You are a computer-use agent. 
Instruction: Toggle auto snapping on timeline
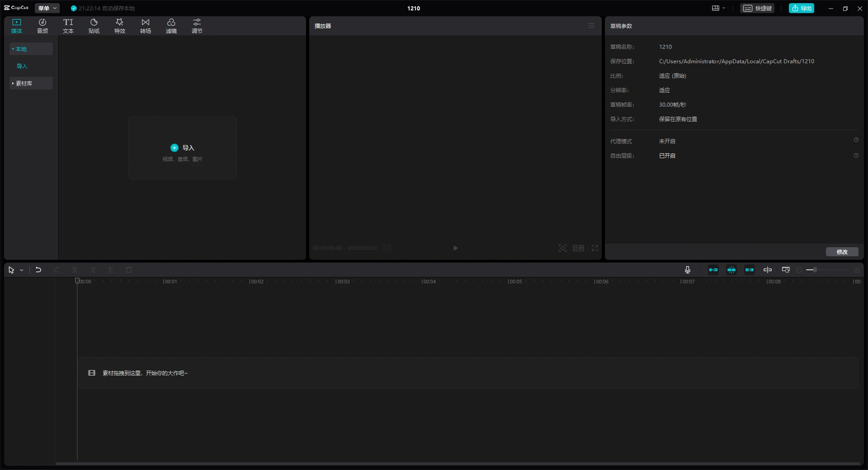tap(731, 270)
